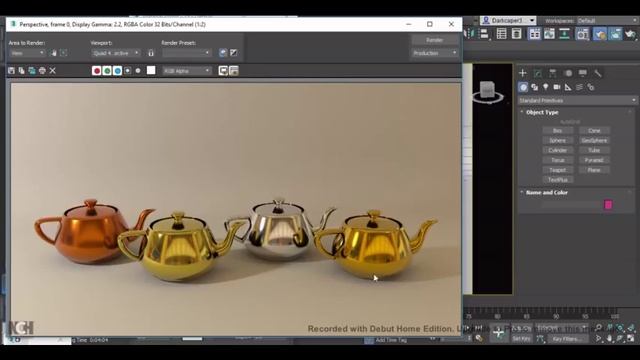Click the Clone Rendered Frame Window icon
The height and width of the screenshot is (360, 640).
(32, 71)
